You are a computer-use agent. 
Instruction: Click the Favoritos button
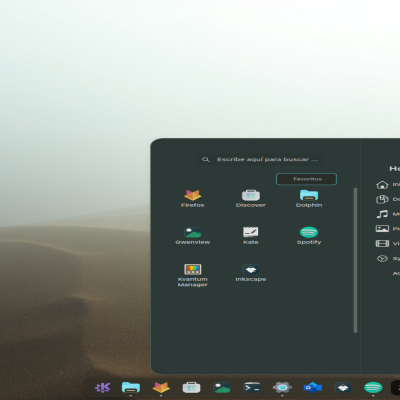(x=306, y=179)
